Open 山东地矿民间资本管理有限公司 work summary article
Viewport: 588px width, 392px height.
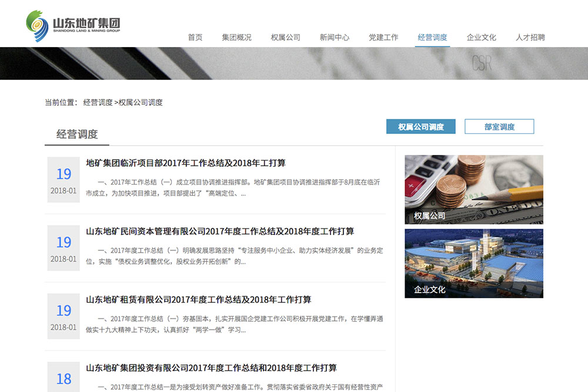pos(220,231)
